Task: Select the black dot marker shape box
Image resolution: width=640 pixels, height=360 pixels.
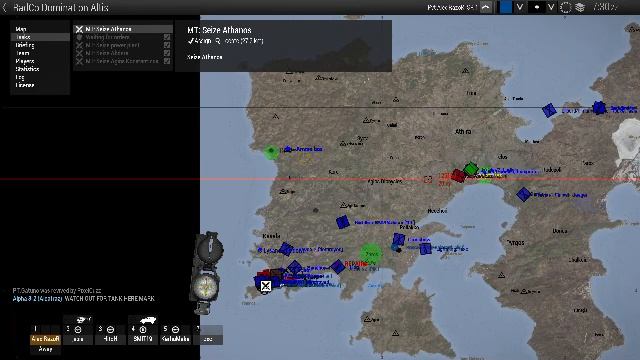Action: pos(537,7)
